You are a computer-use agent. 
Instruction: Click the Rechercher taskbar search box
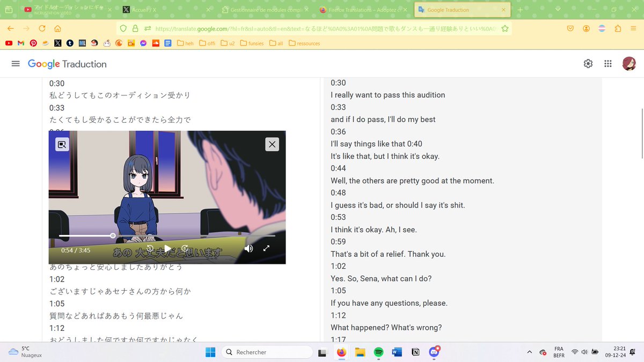[267, 352]
